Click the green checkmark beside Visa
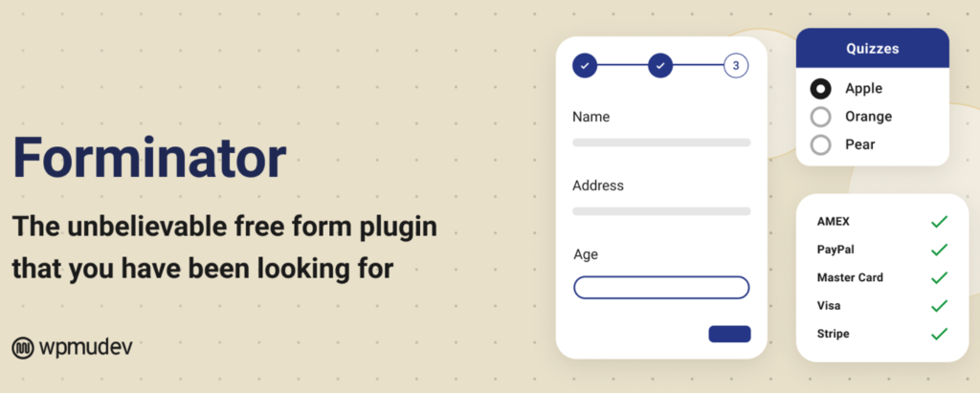The width and height of the screenshot is (980, 393). click(939, 306)
